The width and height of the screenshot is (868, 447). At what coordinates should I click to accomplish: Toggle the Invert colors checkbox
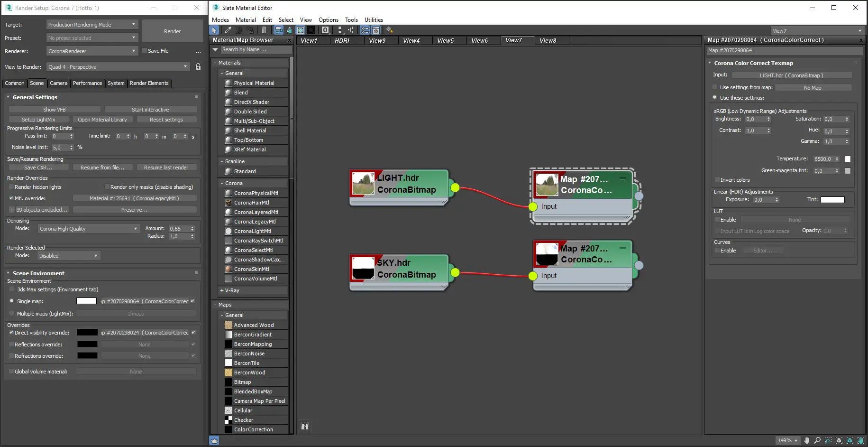point(717,180)
